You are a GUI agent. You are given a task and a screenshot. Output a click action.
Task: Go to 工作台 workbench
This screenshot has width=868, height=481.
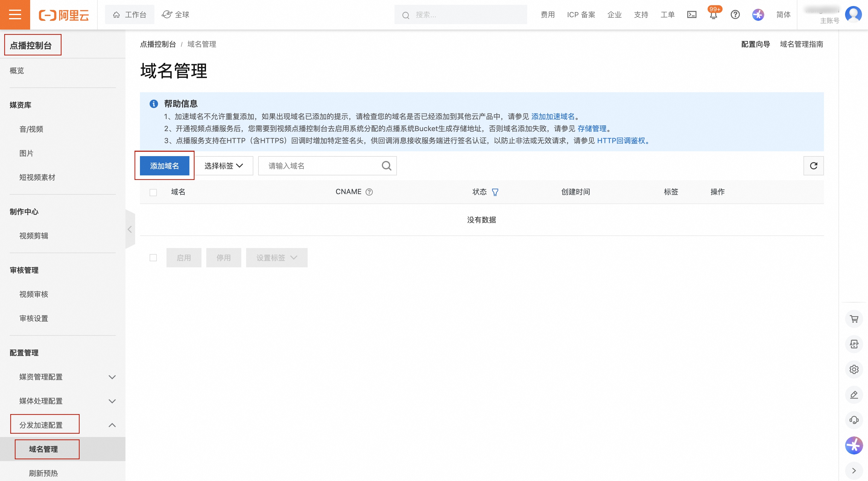click(130, 14)
